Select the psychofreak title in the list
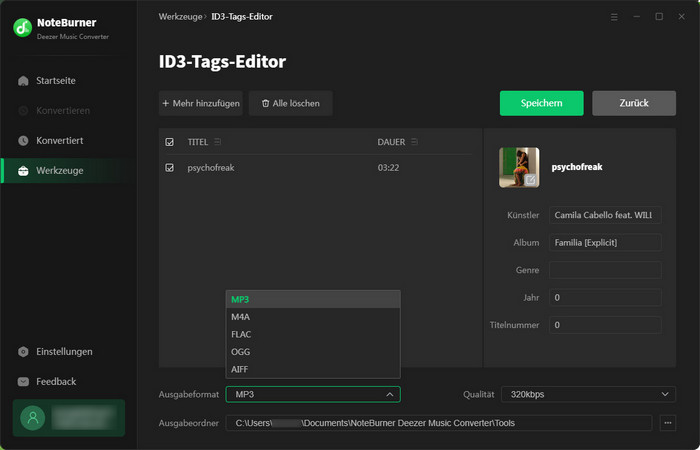 tap(211, 168)
